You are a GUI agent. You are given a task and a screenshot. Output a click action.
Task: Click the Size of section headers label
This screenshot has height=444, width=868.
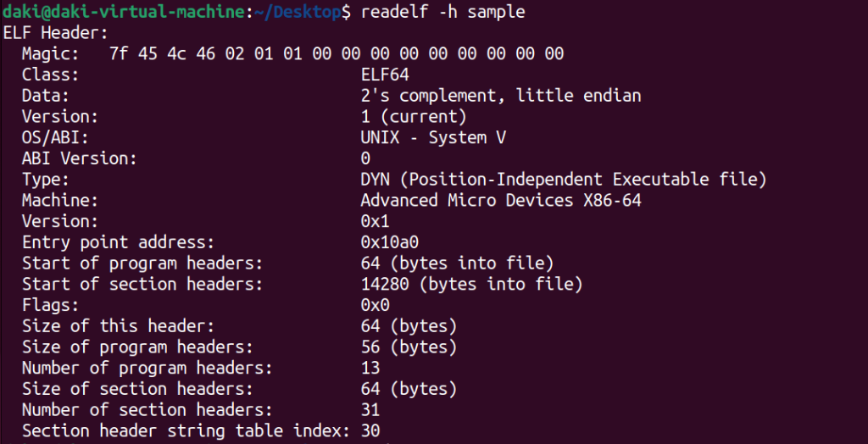137,389
